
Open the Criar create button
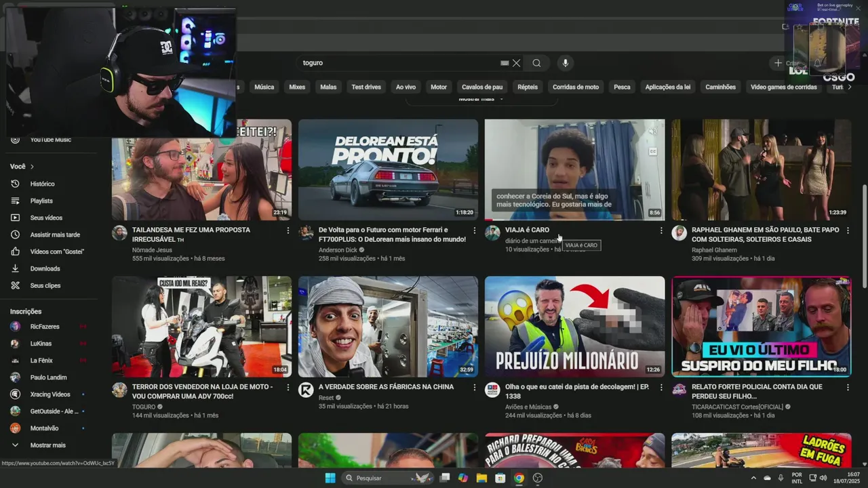pos(787,63)
